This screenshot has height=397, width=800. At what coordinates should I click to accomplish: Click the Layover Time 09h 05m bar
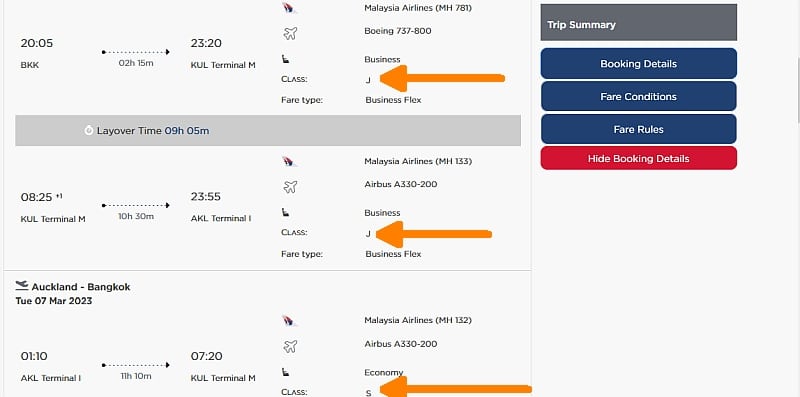[x=268, y=131]
